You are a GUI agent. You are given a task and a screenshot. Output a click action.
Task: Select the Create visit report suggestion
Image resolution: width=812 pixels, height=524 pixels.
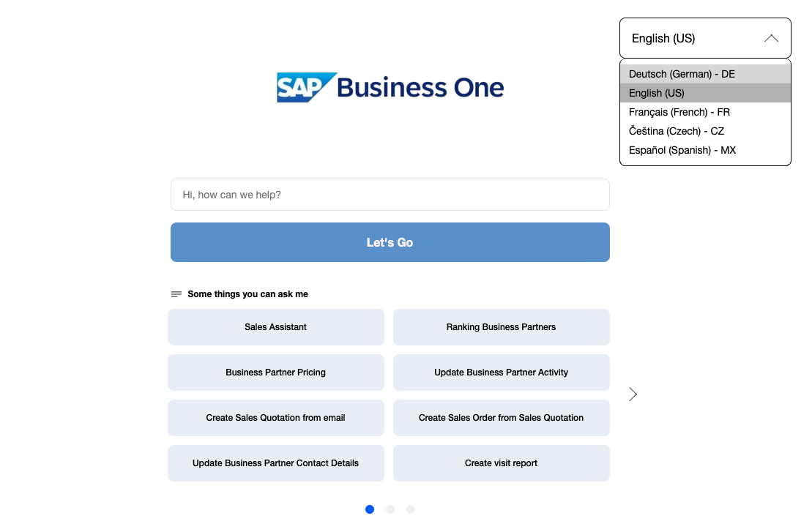coord(502,463)
